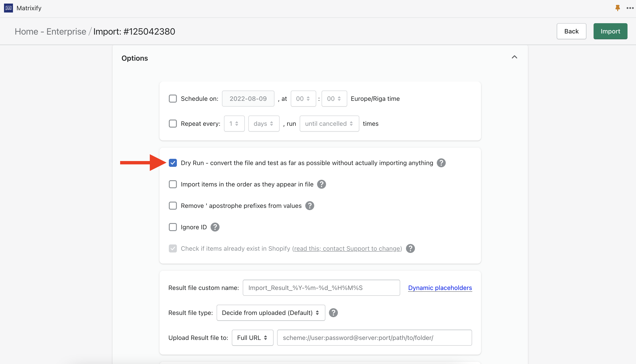Viewport: 636px width, 364px height.
Task: Click help icon next to import order option
Action: coord(321,184)
